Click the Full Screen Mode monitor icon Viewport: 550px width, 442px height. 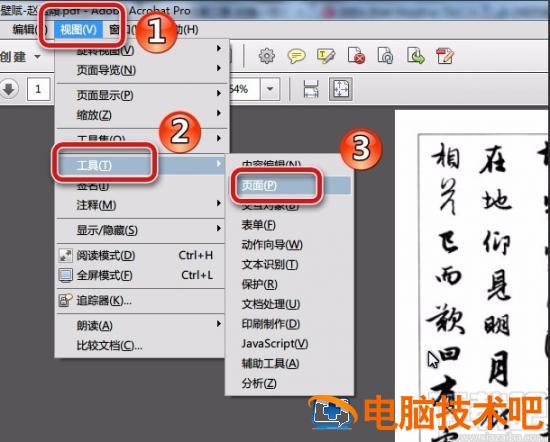click(66, 275)
